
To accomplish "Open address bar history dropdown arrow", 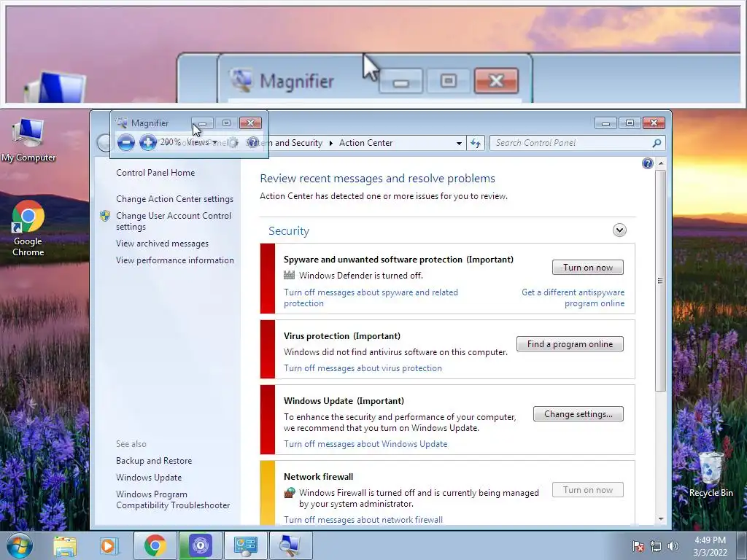I will (459, 143).
